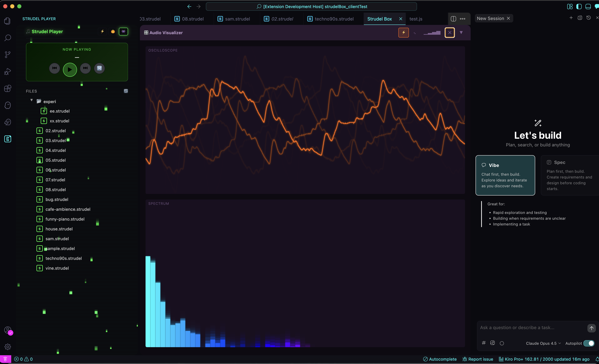Select staircase bars mode in visualizer
The image size is (599, 364).
point(432,33)
